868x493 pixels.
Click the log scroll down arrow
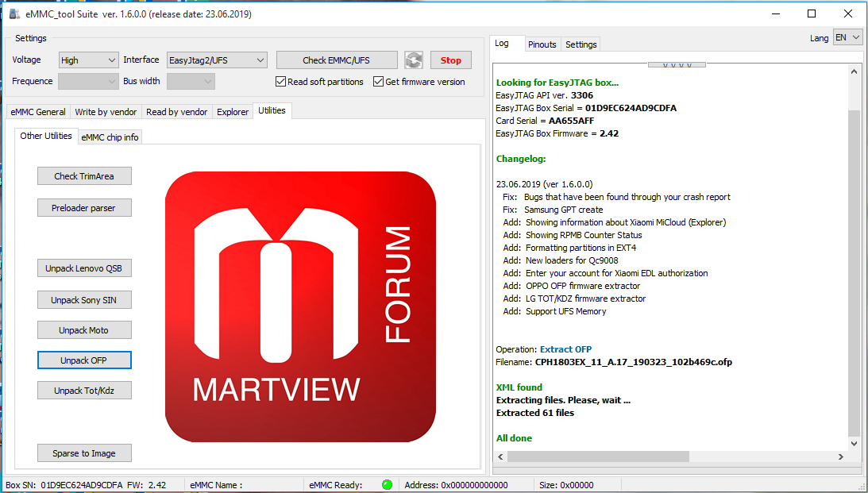[x=854, y=444]
